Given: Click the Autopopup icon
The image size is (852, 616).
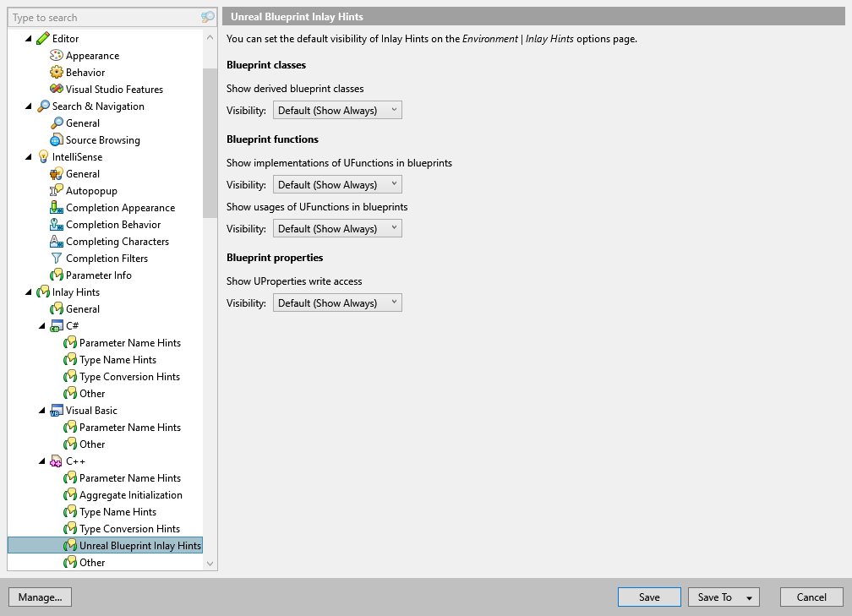Looking at the screenshot, I should point(56,191).
